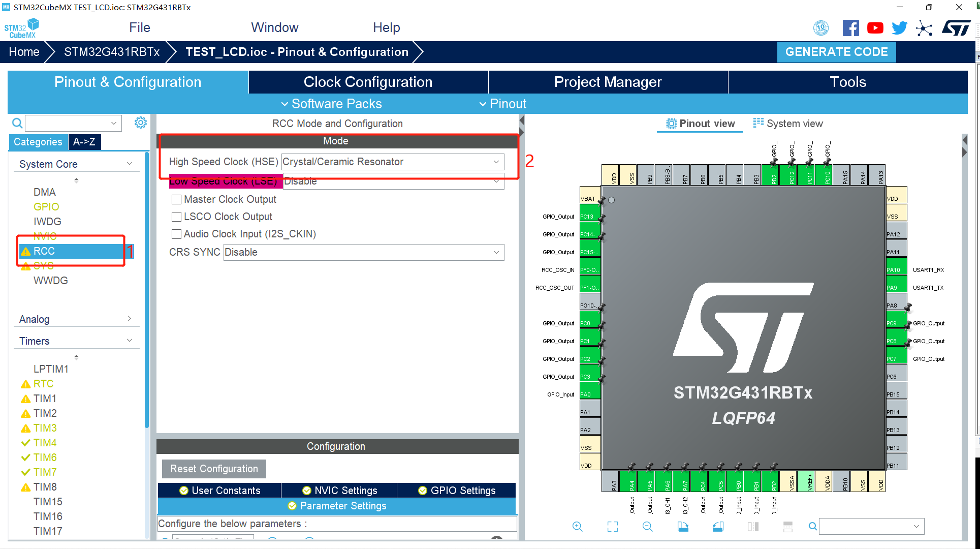Open the User Constants tab
The height and width of the screenshot is (549, 980).
click(x=219, y=491)
